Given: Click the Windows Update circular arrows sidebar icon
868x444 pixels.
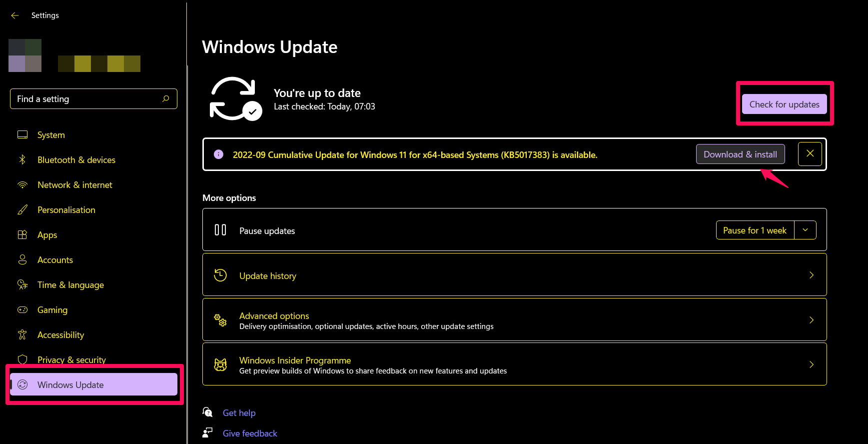Looking at the screenshot, I should coord(22,384).
